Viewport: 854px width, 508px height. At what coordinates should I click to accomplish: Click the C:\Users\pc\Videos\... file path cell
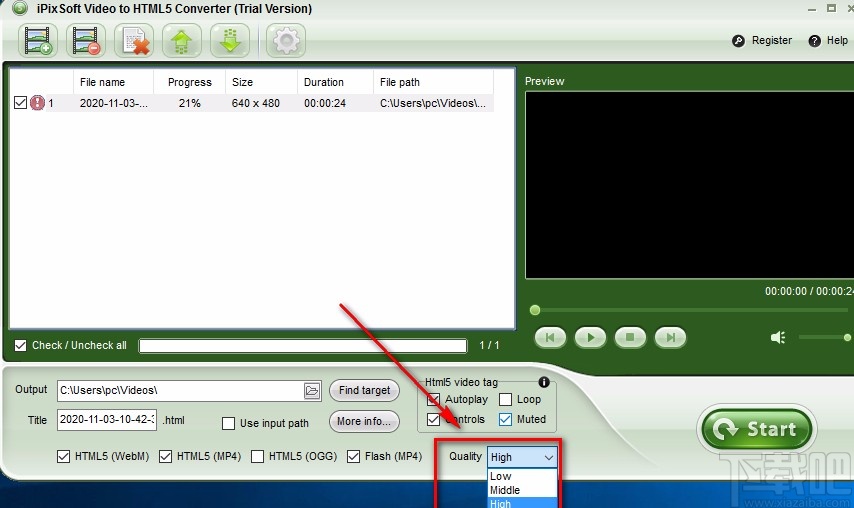(432, 103)
